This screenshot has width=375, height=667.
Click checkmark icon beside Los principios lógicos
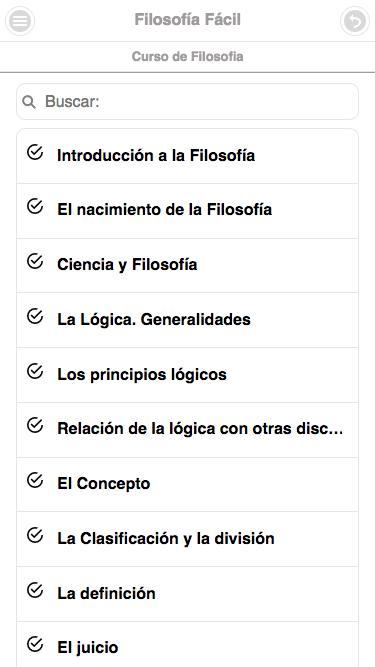35,371
